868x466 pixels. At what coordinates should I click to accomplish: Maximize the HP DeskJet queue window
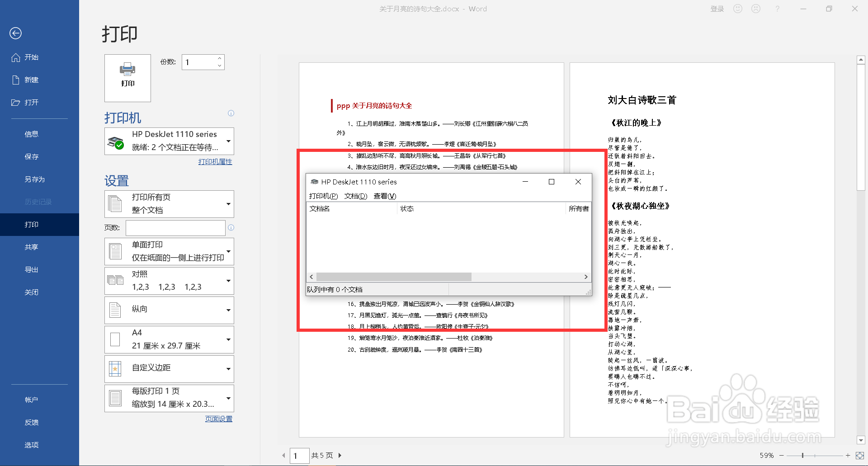tap(552, 182)
